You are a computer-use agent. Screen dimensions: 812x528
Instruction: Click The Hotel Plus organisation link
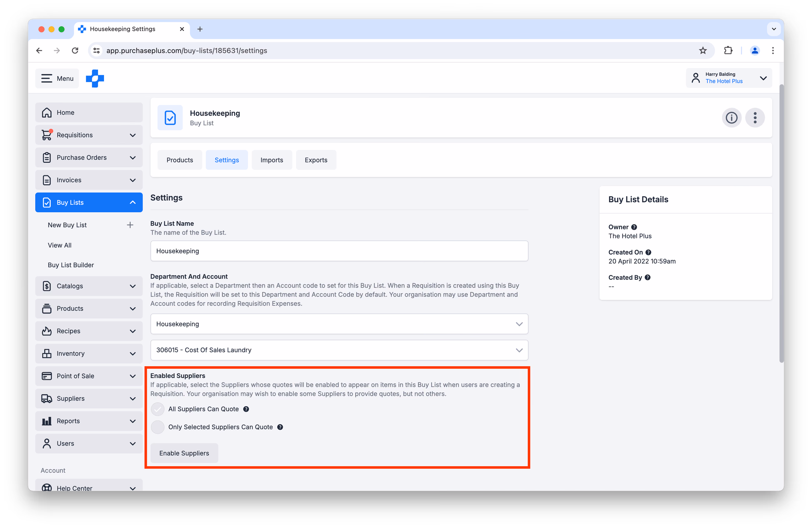pos(724,81)
